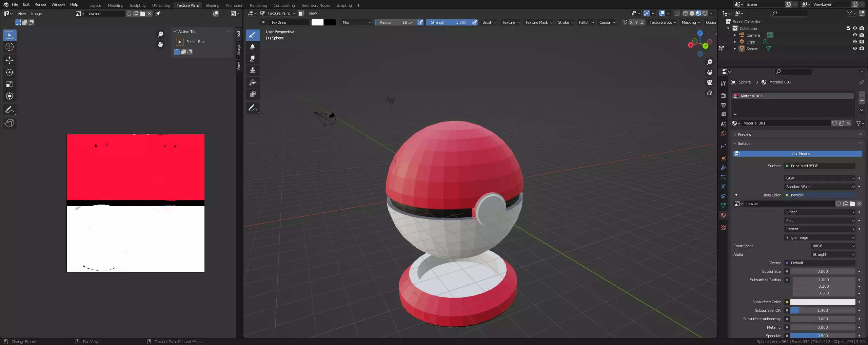This screenshot has height=345, width=868.
Task: Activate the Transform tool in image editor
Action: pyautogui.click(x=9, y=96)
